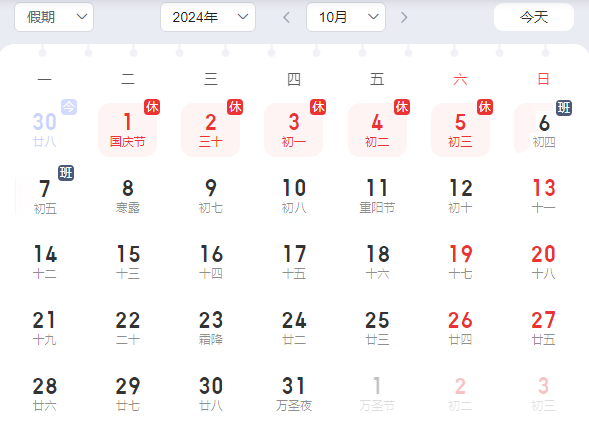Screen dimensions: 589x429
Task: Click the 班 badge on October 6
Action: (x=564, y=108)
